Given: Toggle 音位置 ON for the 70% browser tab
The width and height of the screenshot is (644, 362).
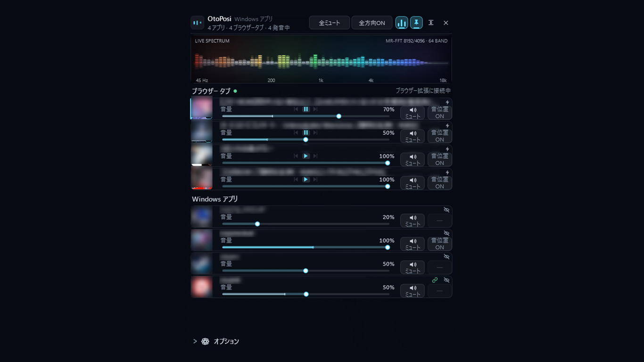Looking at the screenshot, I should (x=440, y=113).
